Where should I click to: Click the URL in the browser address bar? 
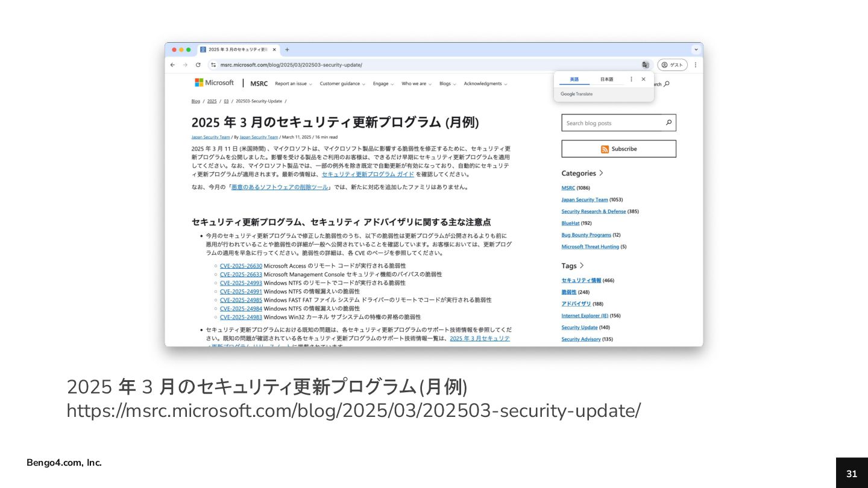291,65
